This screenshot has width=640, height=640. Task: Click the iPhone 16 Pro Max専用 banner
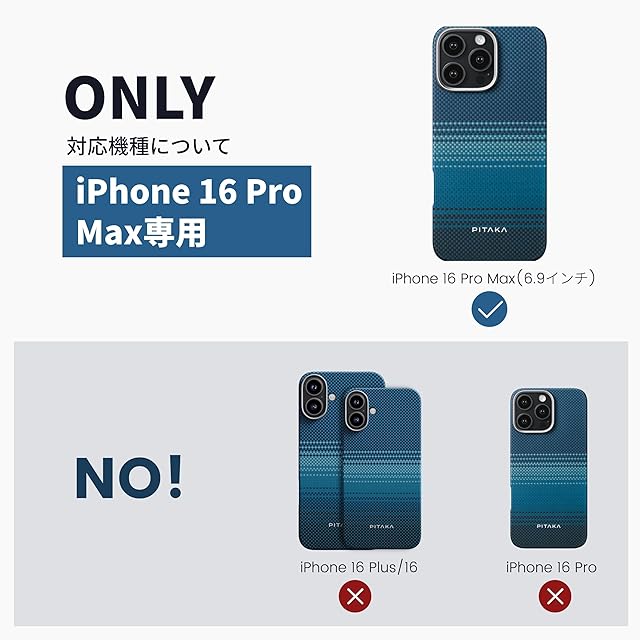(187, 211)
